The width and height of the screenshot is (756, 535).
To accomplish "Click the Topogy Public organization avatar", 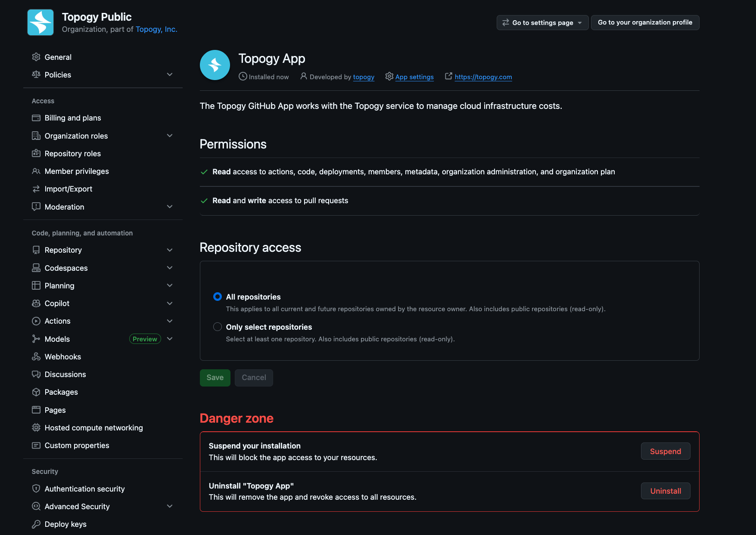I will coord(40,22).
